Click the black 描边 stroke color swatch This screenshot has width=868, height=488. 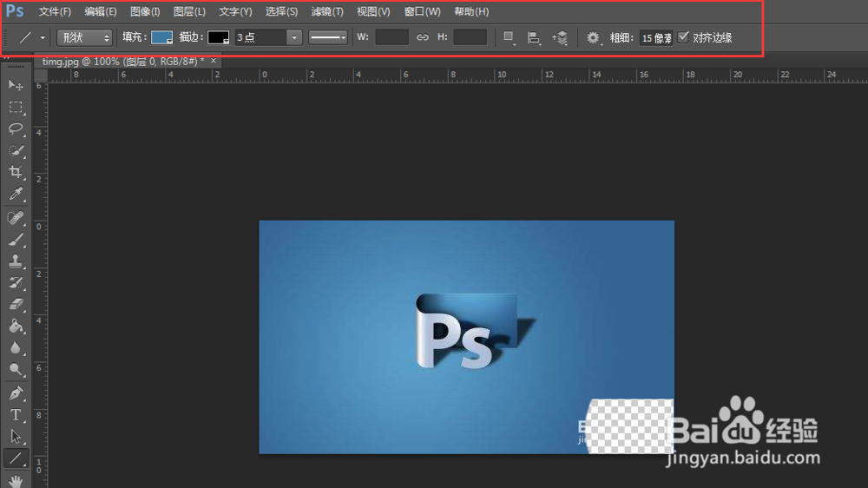(x=218, y=37)
